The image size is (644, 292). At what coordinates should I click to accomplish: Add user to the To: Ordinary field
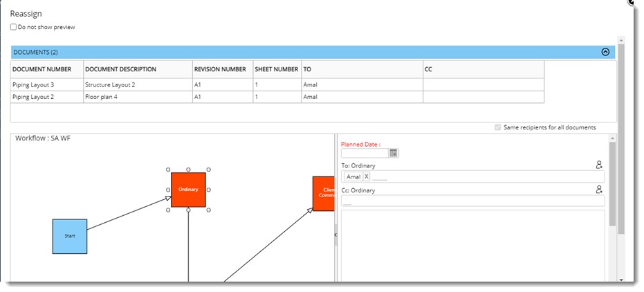click(x=599, y=165)
